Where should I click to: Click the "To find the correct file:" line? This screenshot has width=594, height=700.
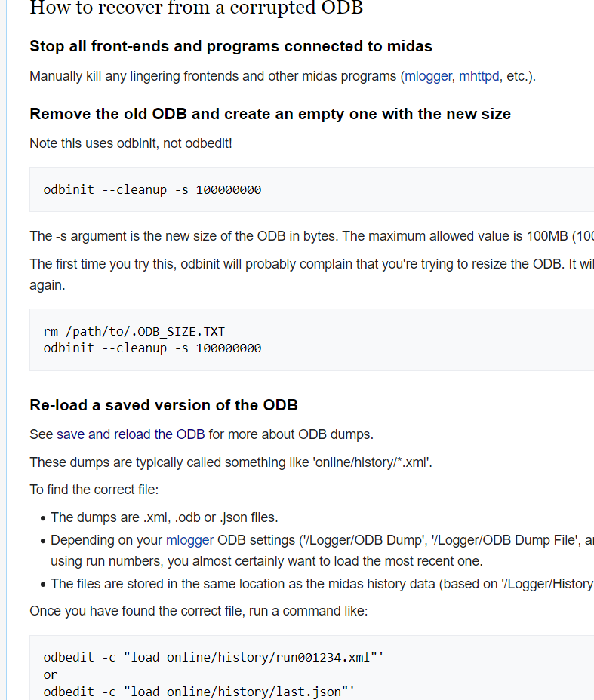click(x=94, y=490)
